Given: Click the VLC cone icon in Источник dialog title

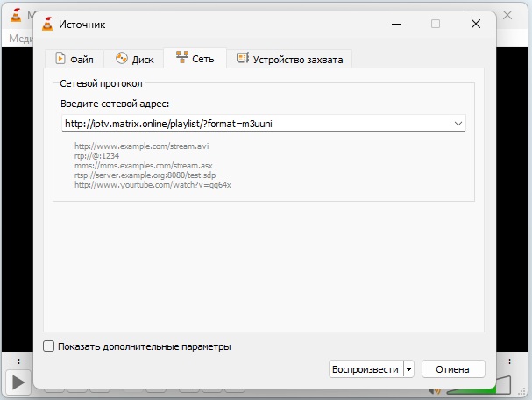Looking at the screenshot, I should coord(47,24).
